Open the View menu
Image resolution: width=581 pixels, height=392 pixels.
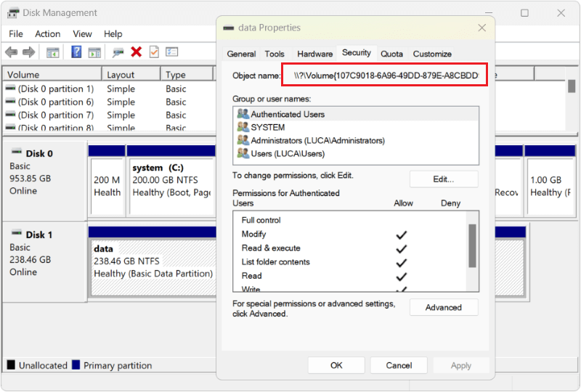click(82, 34)
